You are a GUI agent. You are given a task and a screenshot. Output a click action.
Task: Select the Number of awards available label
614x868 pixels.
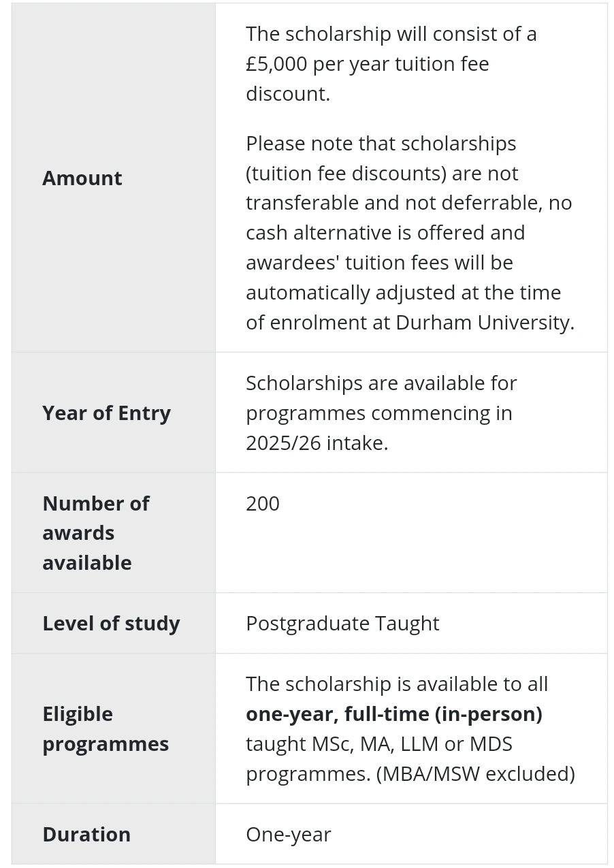[95, 532]
